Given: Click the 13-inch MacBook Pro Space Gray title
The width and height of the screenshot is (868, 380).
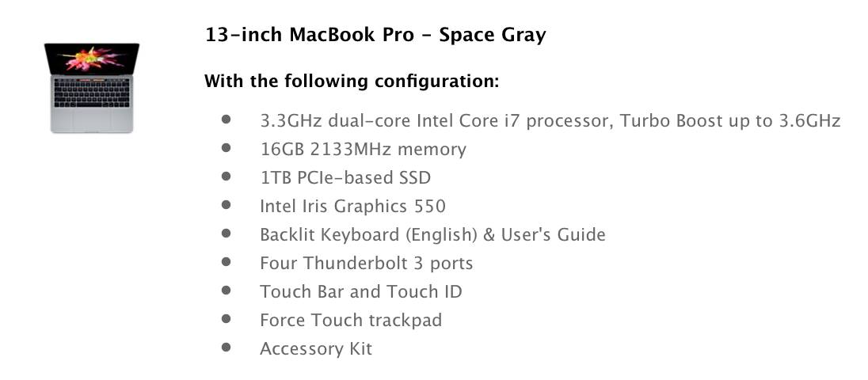Looking at the screenshot, I should tap(375, 36).
